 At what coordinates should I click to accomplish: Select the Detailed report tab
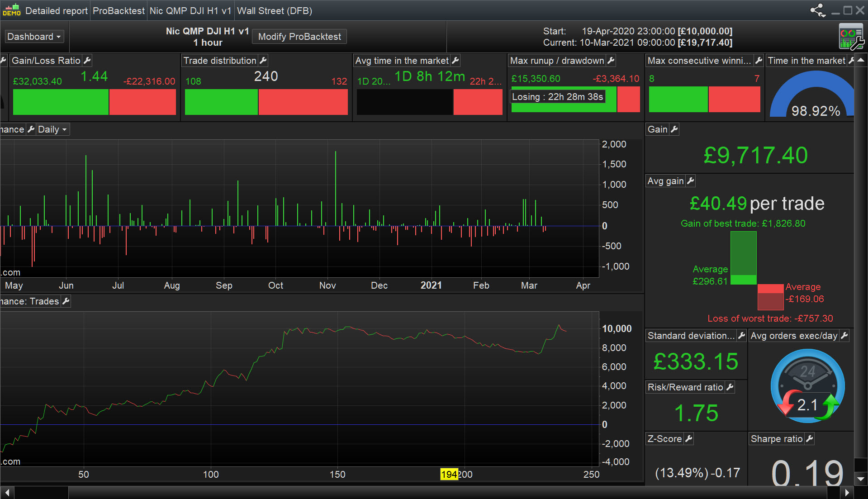click(x=56, y=11)
